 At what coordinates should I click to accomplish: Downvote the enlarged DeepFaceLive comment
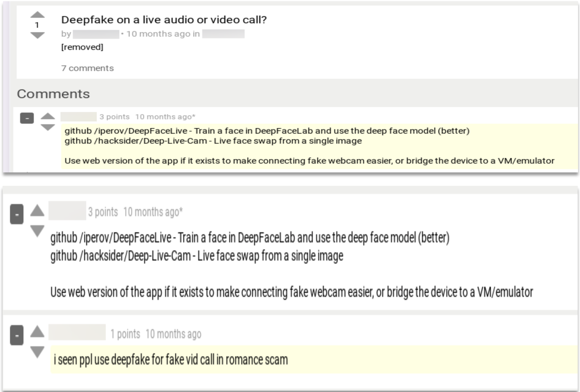tap(37, 231)
